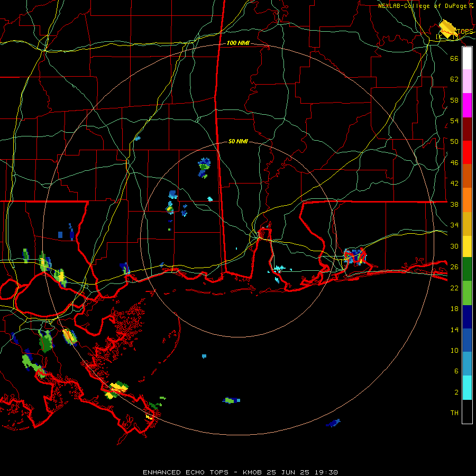Screen dimensions: 476x476
Task: Click the legend value "26"
Action: 454,267
